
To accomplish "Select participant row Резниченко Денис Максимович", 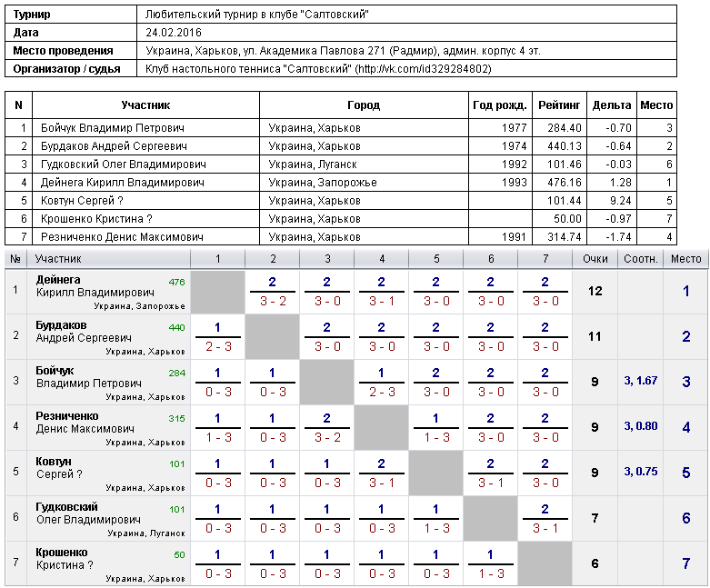I will (341, 236).
